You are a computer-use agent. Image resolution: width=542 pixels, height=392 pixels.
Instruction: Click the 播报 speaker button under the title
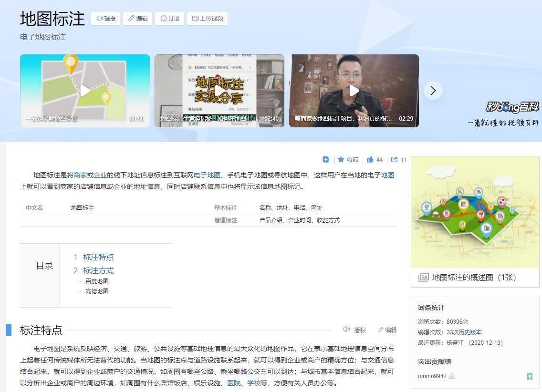coord(105,19)
